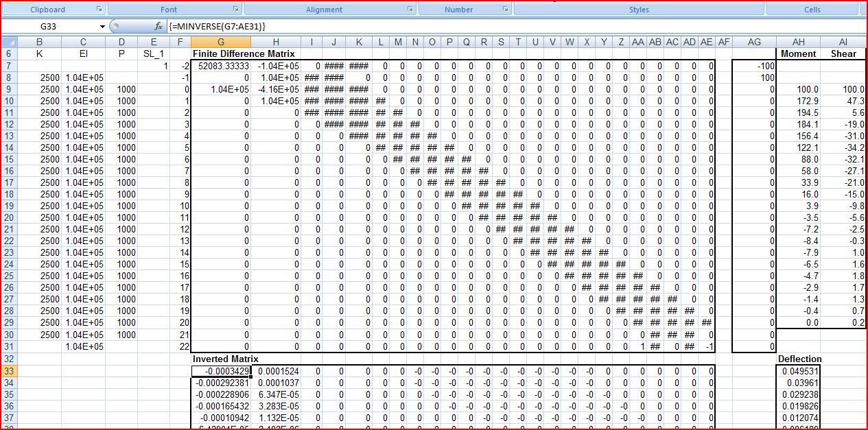This screenshot has height=430, width=868.
Task: Open the Alignment group dialog launcher
Action: 410,10
